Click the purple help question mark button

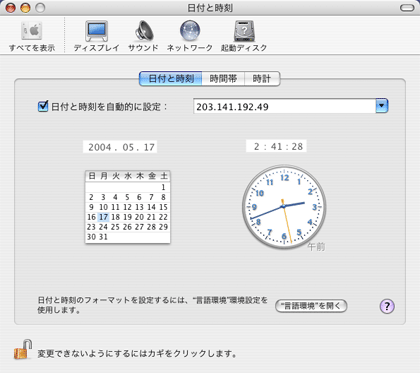coord(387,306)
